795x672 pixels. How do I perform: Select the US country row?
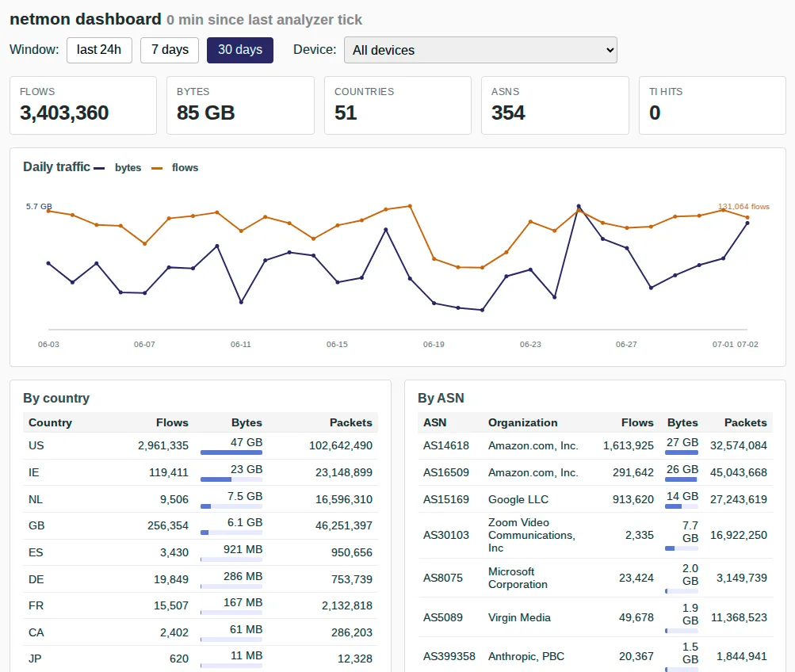[x=201, y=445]
